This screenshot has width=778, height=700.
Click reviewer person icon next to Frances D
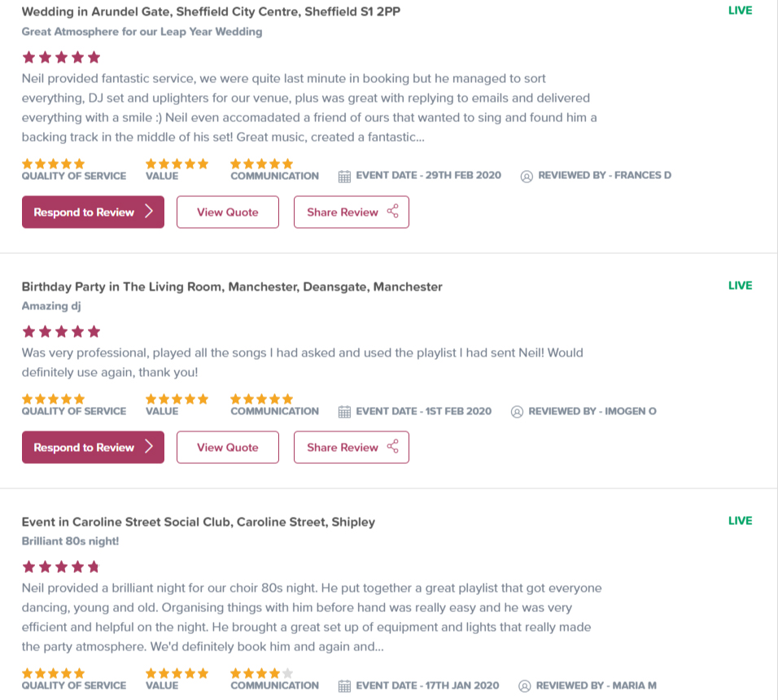pos(527,176)
